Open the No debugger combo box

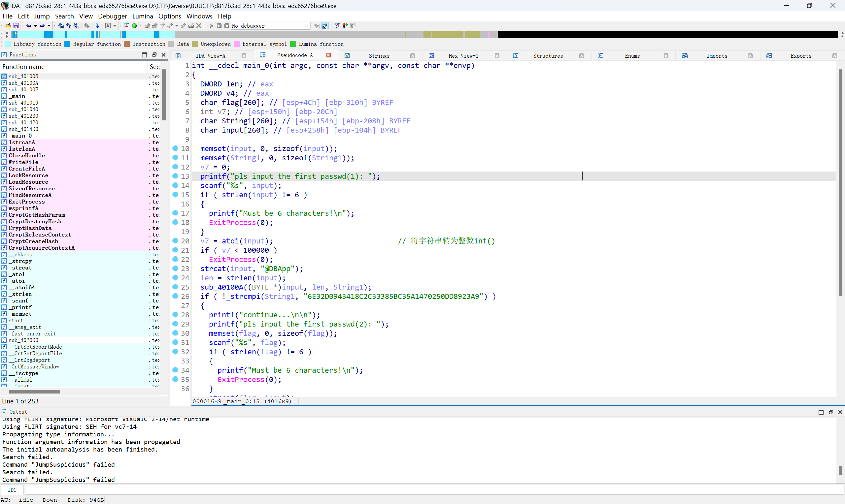pyautogui.click(x=270, y=26)
